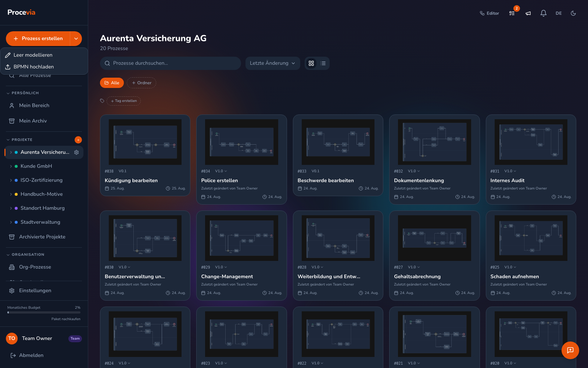Add a new Ordner
This screenshot has height=368, width=588.
pyautogui.click(x=141, y=83)
